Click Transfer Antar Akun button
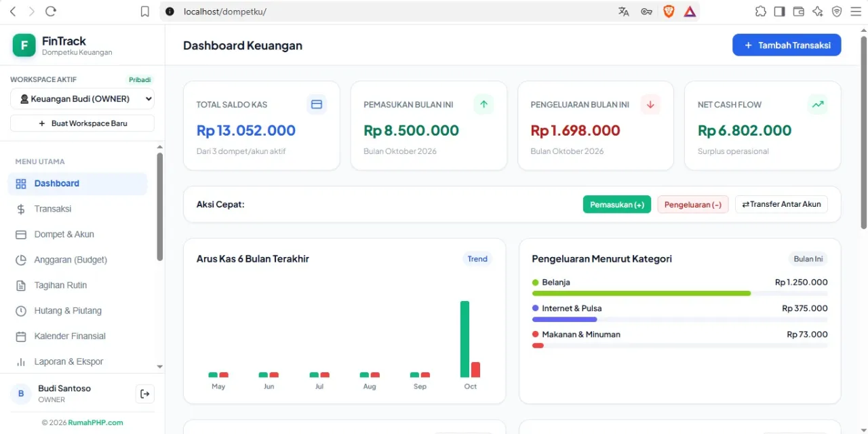The height and width of the screenshot is (434, 868). point(781,204)
